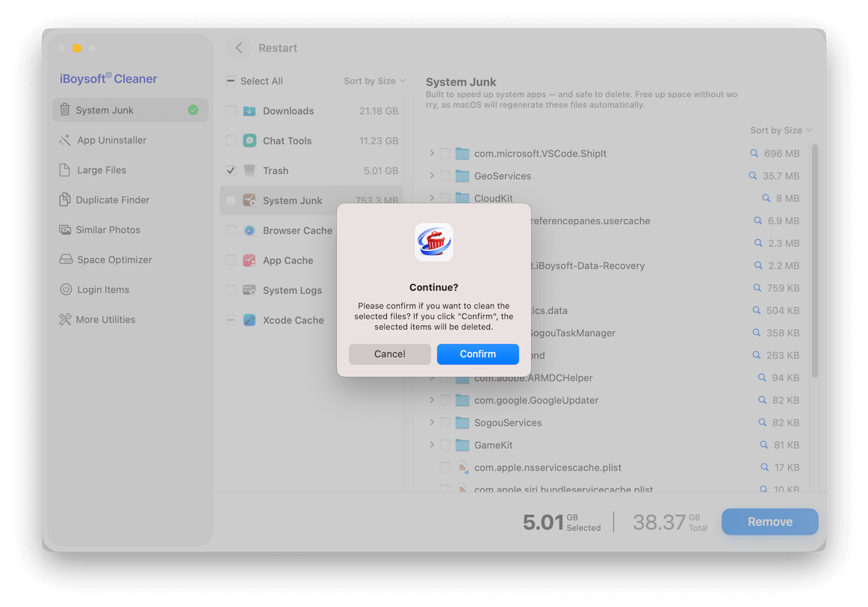Click the Downloads category folder icon
Viewport: 868px width, 607px height.
tap(249, 111)
